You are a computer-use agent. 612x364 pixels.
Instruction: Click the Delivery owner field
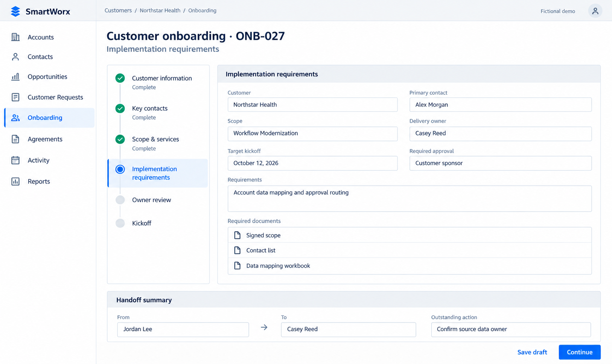500,134
